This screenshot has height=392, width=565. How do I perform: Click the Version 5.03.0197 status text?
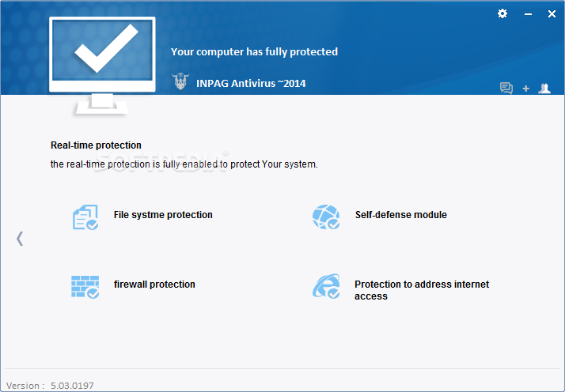tap(50, 386)
